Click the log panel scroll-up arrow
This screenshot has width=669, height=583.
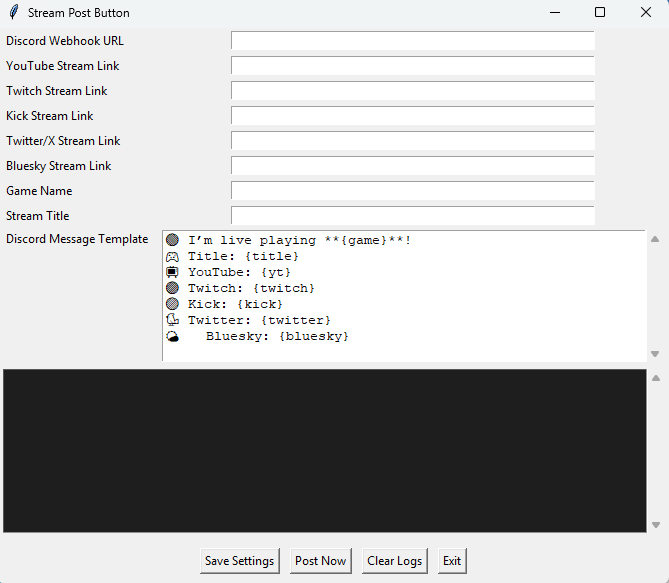click(656, 378)
